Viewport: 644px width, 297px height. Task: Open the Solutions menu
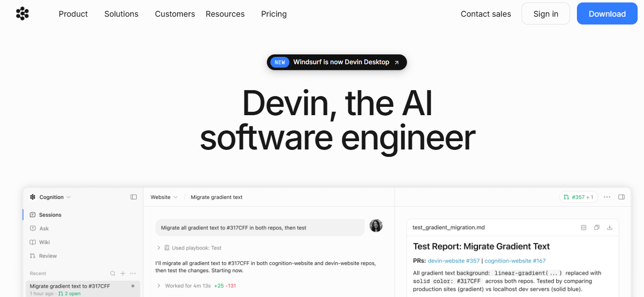coord(121,14)
